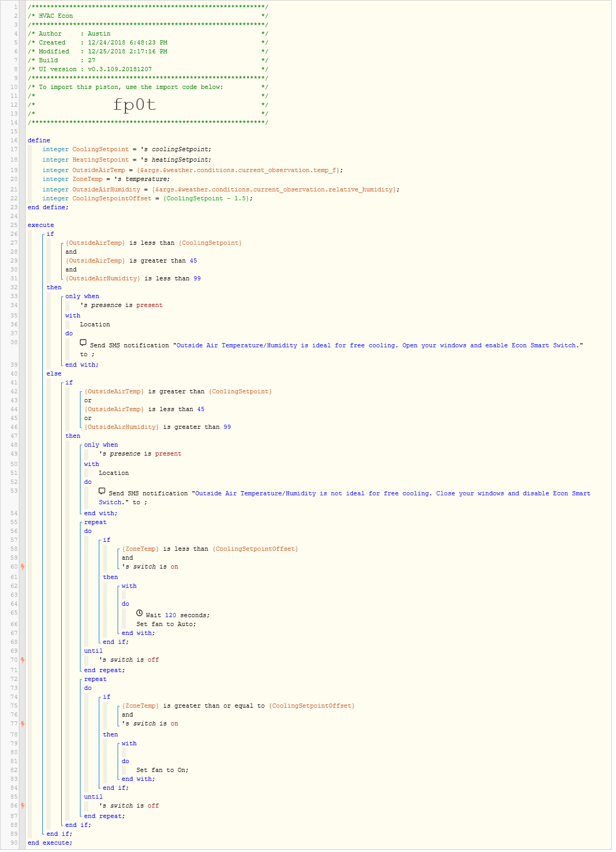616x852 pixels.
Task: Select condition ZoneTemp is less than CoolingSetpointOffset
Action: tap(210, 549)
